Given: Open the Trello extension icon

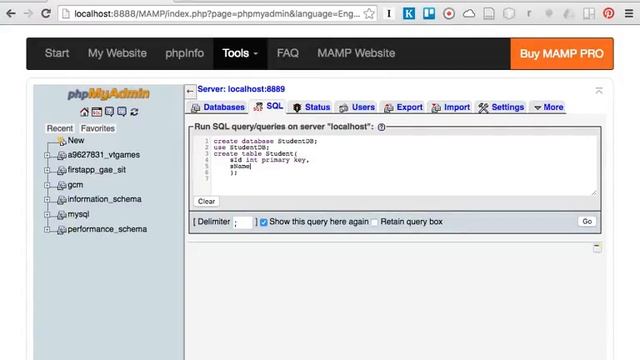Looking at the screenshot, I should pos(429,13).
